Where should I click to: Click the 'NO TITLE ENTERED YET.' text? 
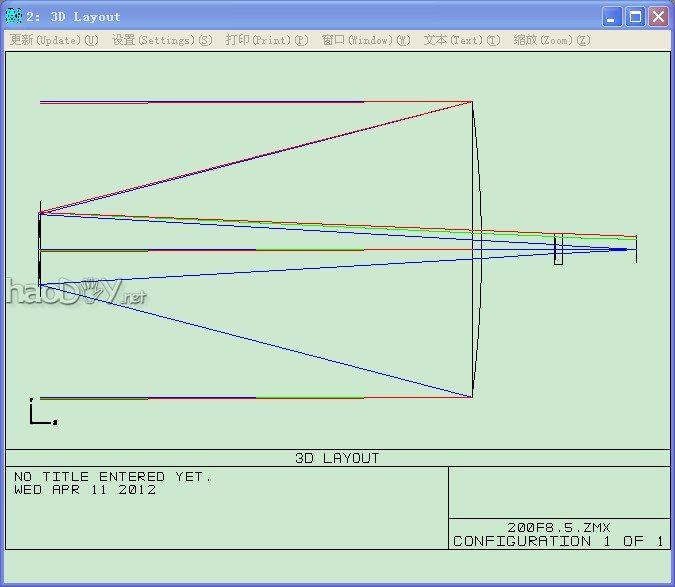coord(112,477)
